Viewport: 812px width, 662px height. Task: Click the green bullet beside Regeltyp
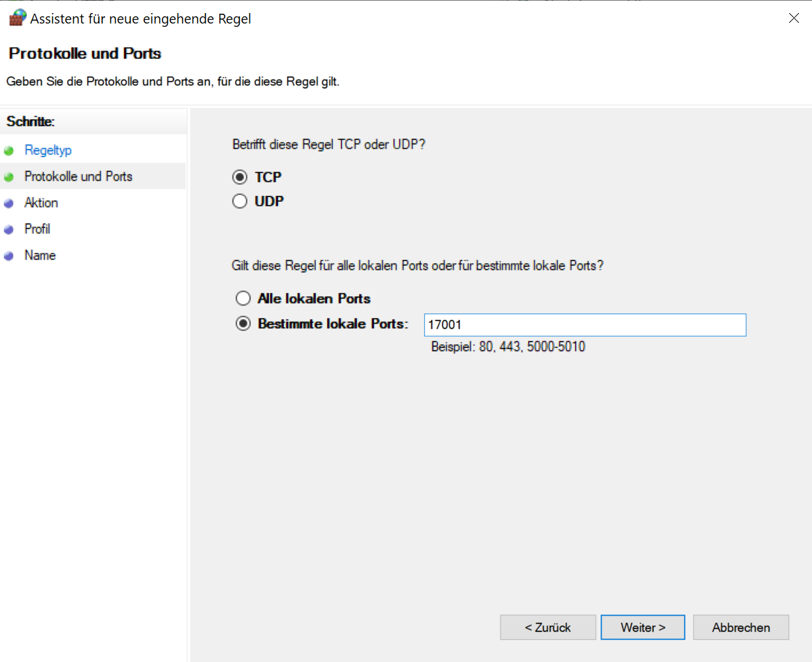pyautogui.click(x=9, y=151)
